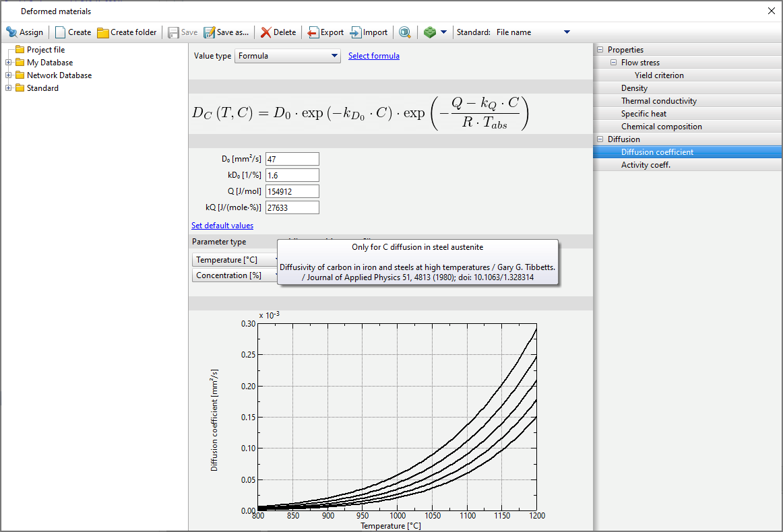
Task: Click the Q [J/mol] input field
Action: [x=292, y=191]
